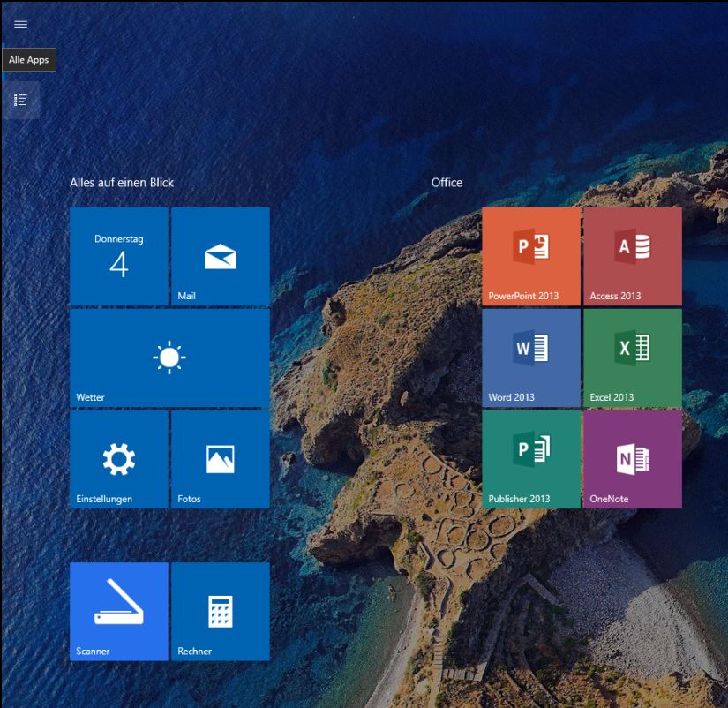Screen dimensions: 728x708
Task: Select the 'Alles auf einen Blick' group heading
Action: pos(122,183)
